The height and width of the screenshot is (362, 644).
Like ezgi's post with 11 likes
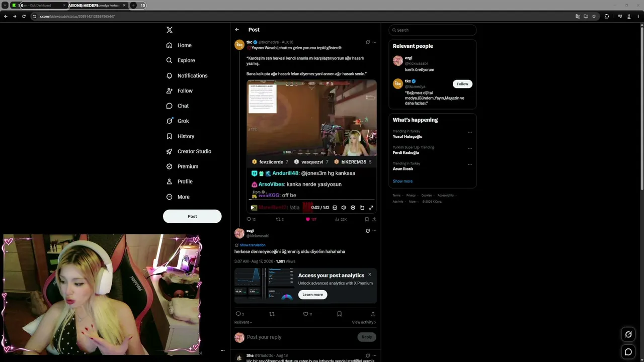307,314
